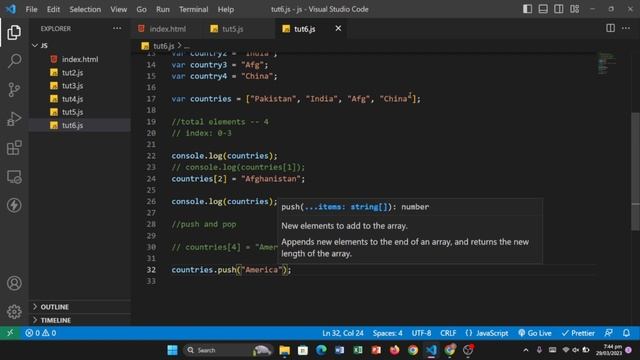Start Go Live server
The width and height of the screenshot is (640, 360).
tap(535, 333)
